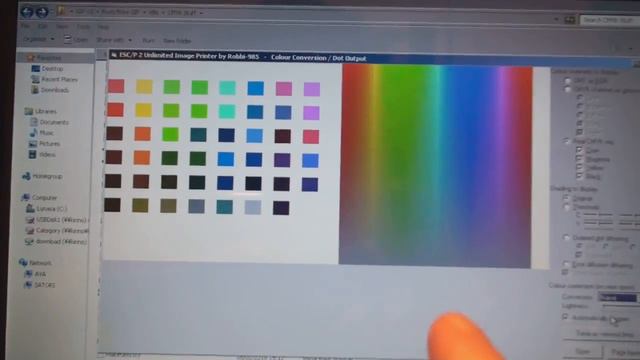Open the Help menu in Explorer
This screenshot has width=640, height=360.
(103, 27)
